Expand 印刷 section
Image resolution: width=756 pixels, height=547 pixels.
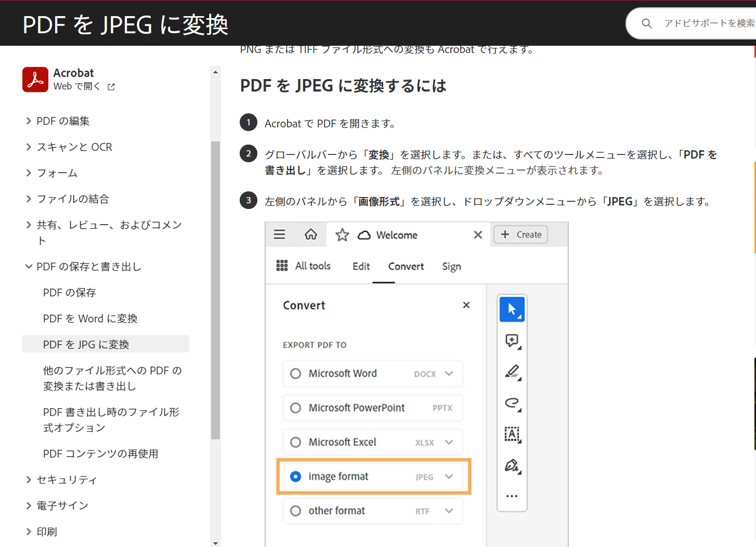tap(29, 532)
